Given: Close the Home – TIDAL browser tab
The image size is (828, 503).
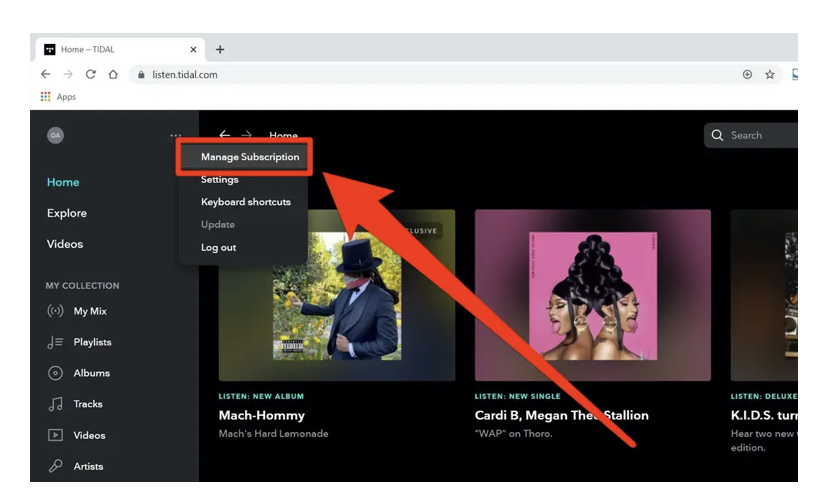Looking at the screenshot, I should 193,49.
